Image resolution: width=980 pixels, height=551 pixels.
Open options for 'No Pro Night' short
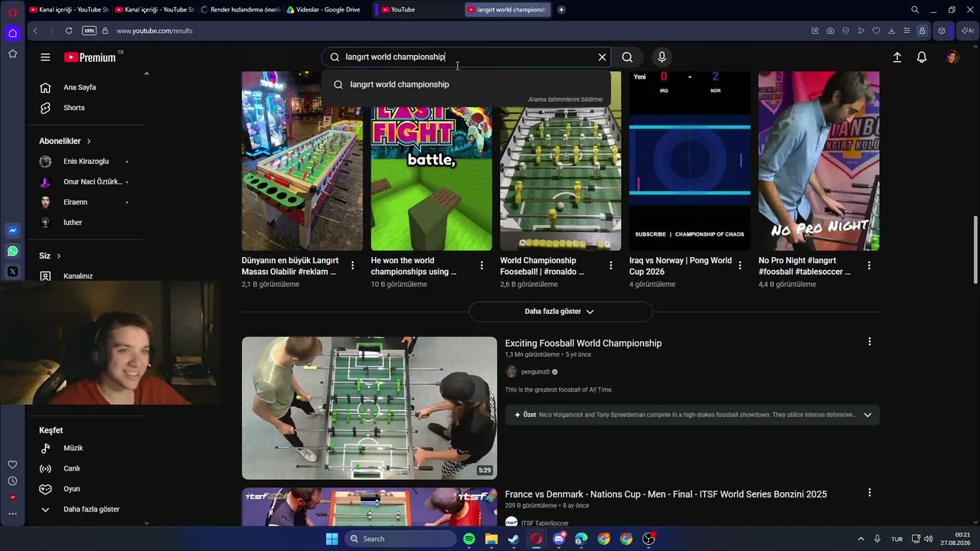click(x=869, y=266)
